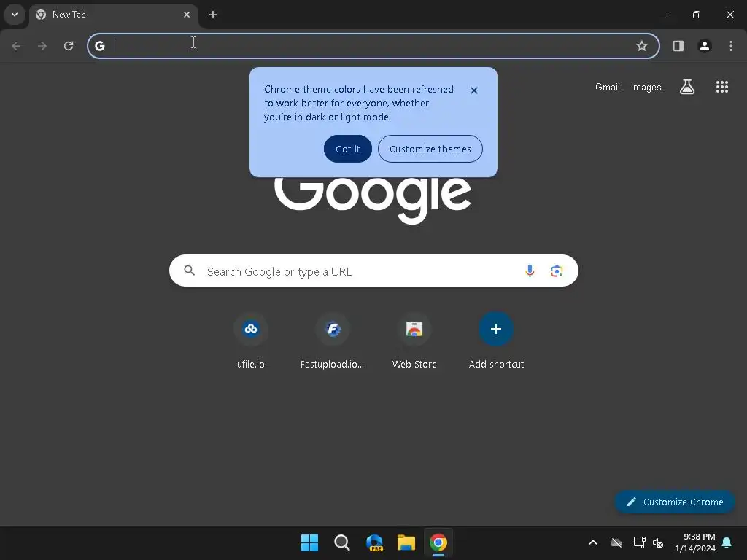The image size is (747, 560).
Task: Launch Microsoft Edge Preview from taskbar
Action: click(374, 542)
